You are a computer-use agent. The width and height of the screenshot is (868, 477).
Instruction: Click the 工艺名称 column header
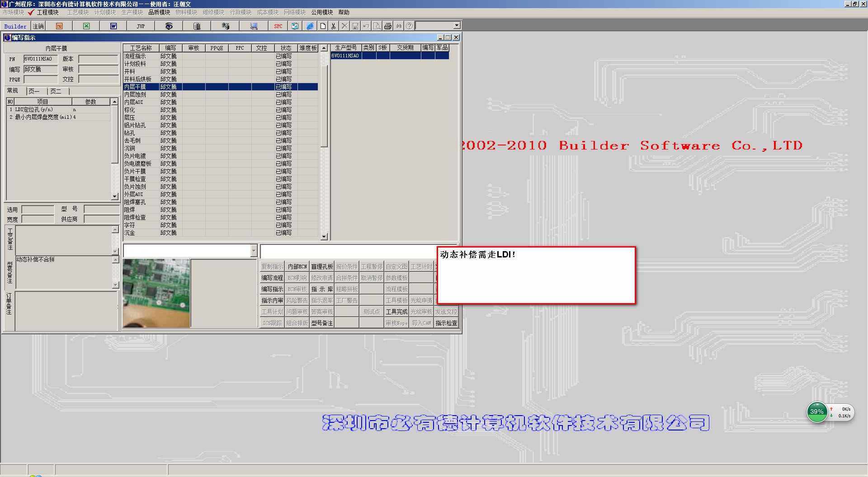click(141, 48)
